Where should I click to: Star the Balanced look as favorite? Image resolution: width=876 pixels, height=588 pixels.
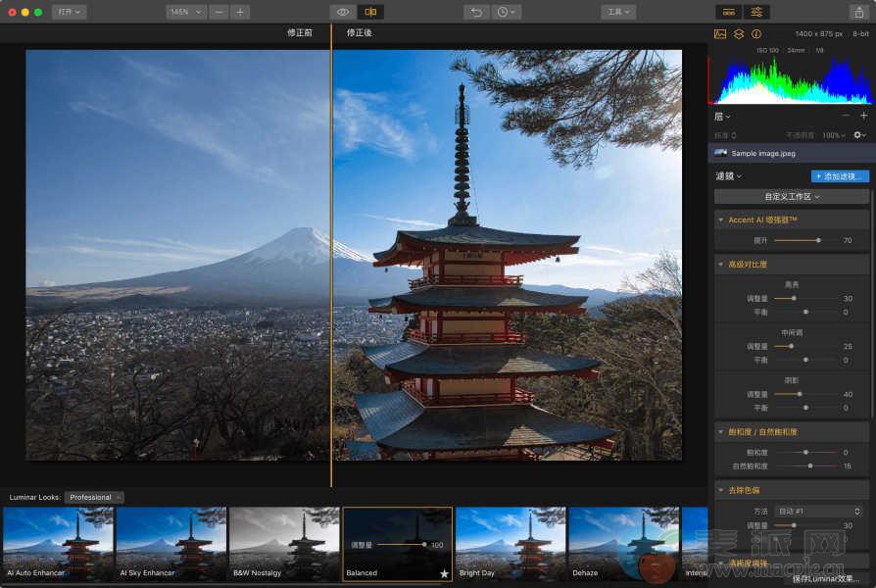pos(444,573)
